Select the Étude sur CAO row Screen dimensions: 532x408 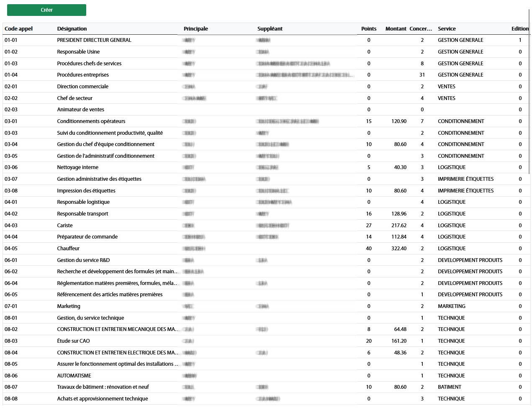tap(266, 341)
